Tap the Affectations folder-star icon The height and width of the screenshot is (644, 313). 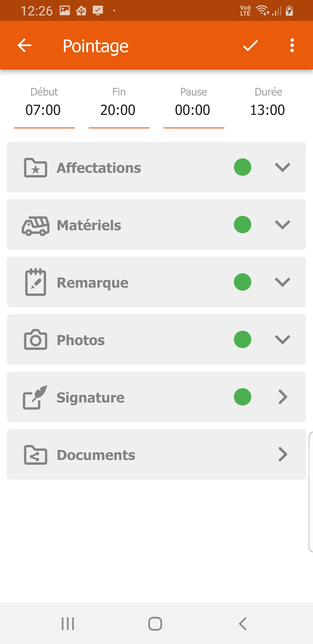click(35, 168)
